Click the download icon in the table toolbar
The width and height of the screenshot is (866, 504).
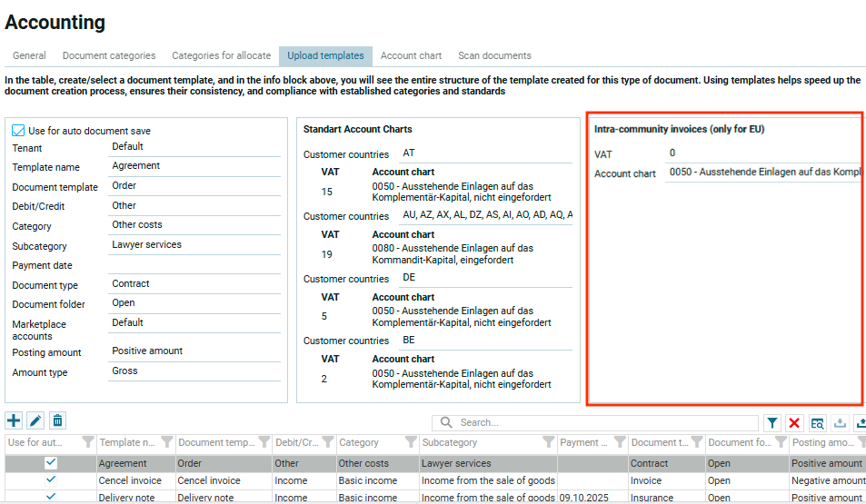tap(840, 422)
